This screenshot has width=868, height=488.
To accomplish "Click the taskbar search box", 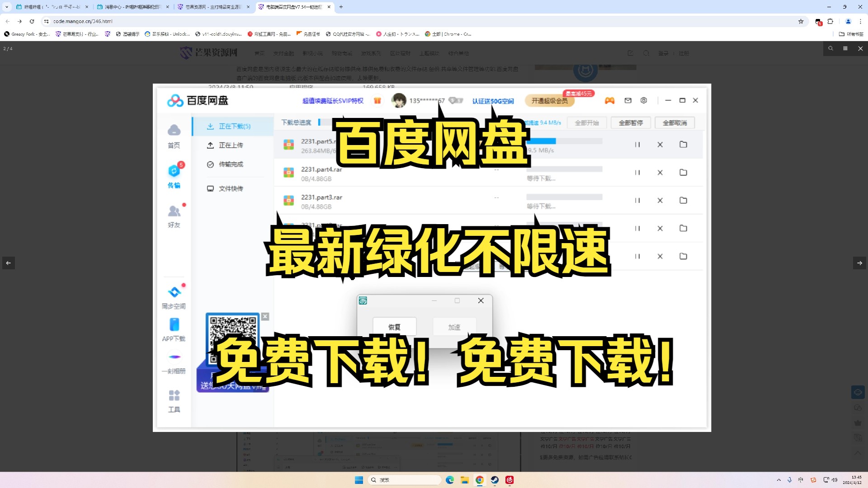I will point(405,480).
